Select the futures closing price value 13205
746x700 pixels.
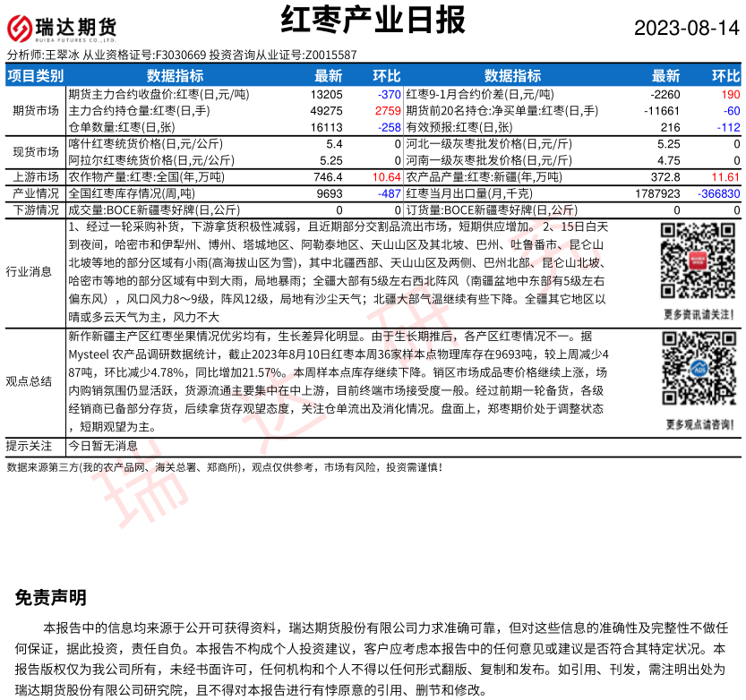(x=326, y=95)
